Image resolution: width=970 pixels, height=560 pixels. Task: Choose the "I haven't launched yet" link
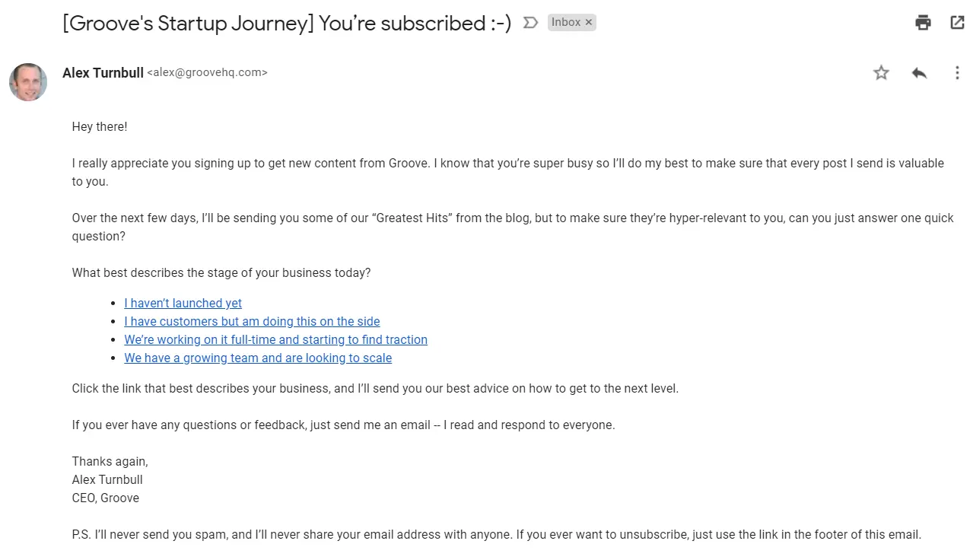(x=183, y=303)
